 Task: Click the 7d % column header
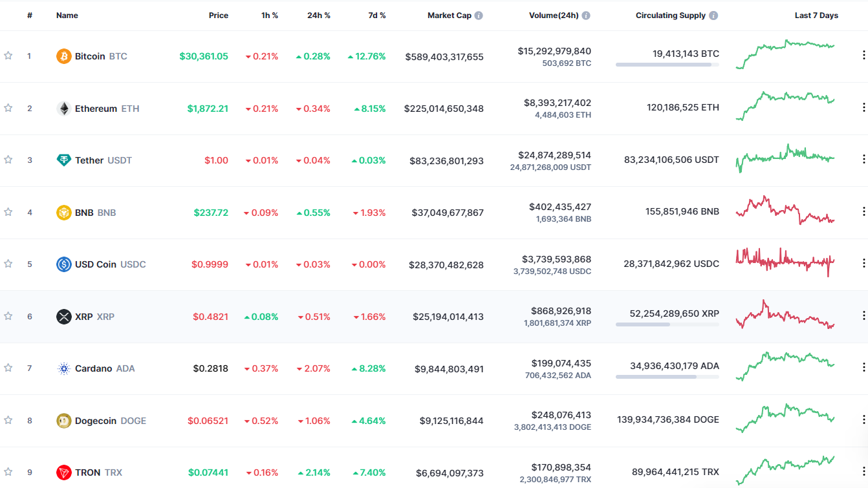pyautogui.click(x=377, y=15)
